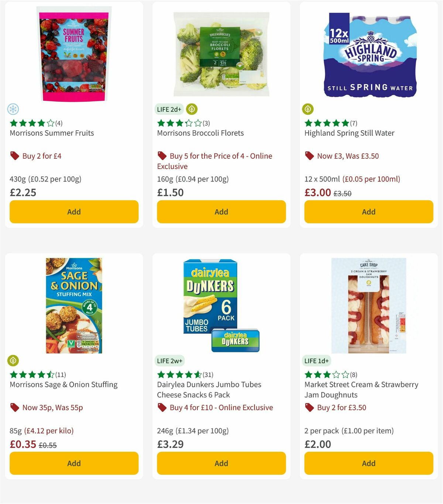
Task: Click the leaf icon on Sage & Onion Stuffing
Action: coord(14,360)
